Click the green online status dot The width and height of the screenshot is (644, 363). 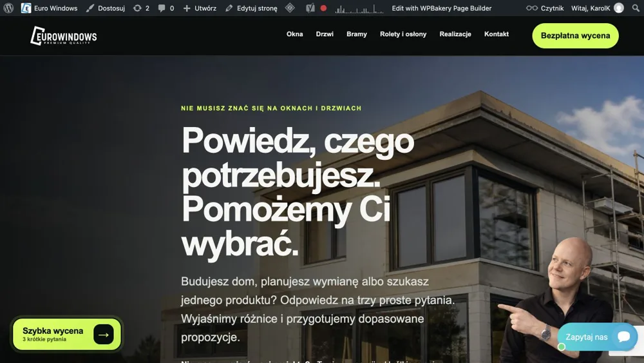pyautogui.click(x=562, y=347)
